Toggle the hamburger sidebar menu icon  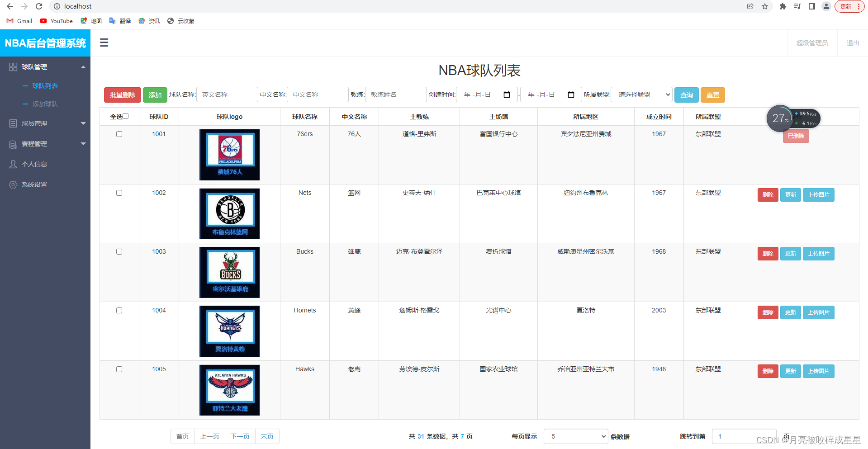(104, 43)
